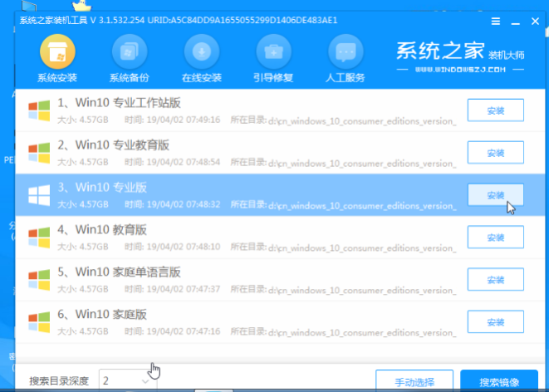Select row title '1、Win10 专业工作站版'
This screenshot has width=549, height=392.
coord(119,103)
